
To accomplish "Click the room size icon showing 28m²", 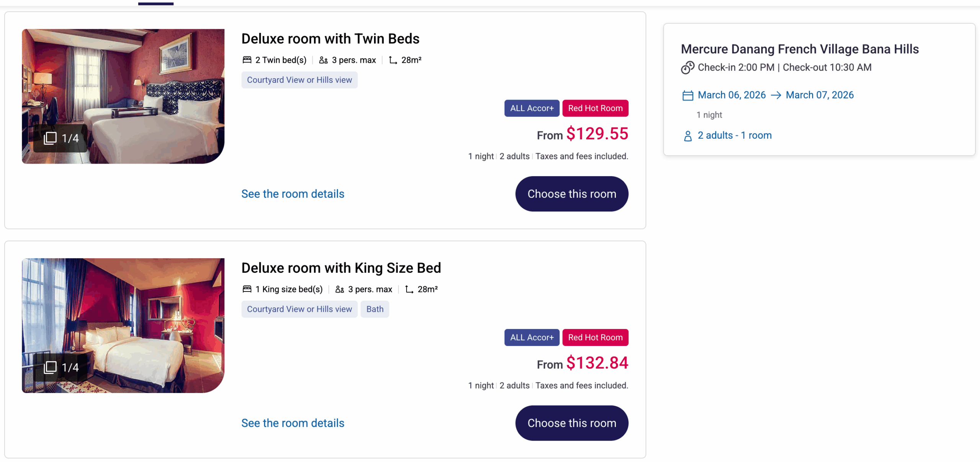I will pos(392,60).
